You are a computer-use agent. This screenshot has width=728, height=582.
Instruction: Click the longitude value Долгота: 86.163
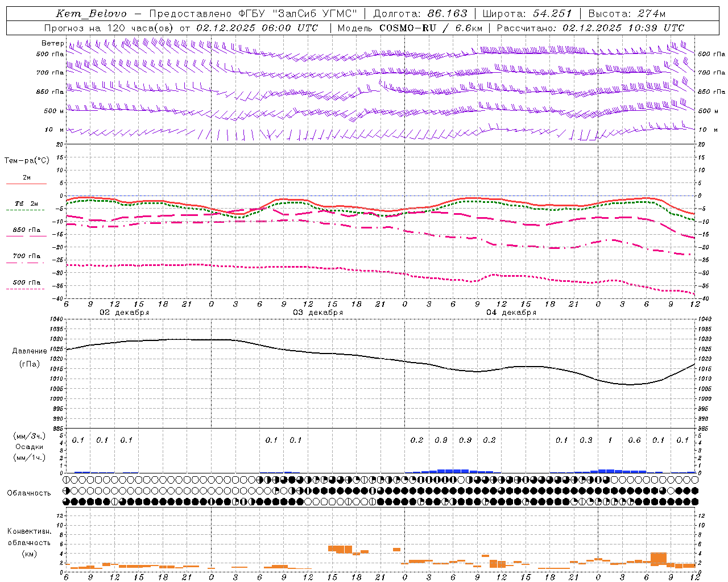click(x=420, y=14)
